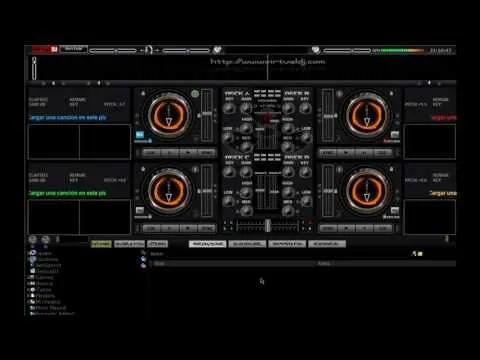
Task: Adjust the master volume slider near the level meter
Action: (347, 51)
